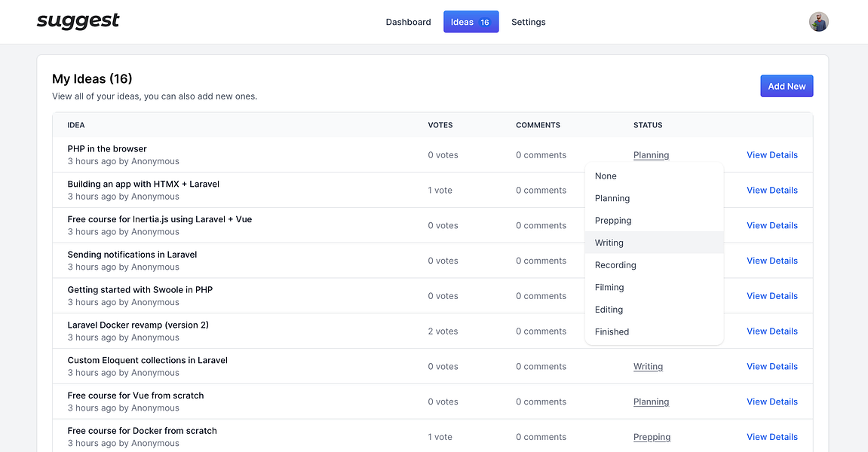Open the user avatar menu
This screenshot has width=868, height=452.
(x=818, y=22)
